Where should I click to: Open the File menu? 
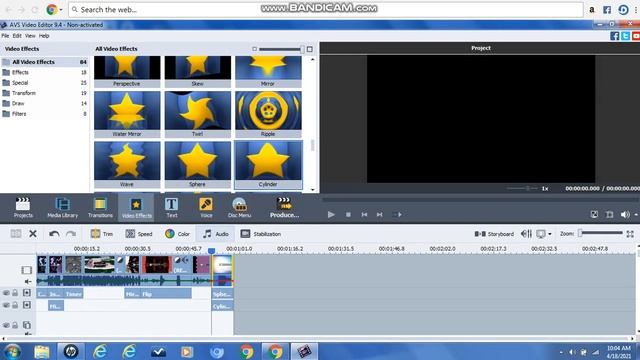click(x=5, y=36)
